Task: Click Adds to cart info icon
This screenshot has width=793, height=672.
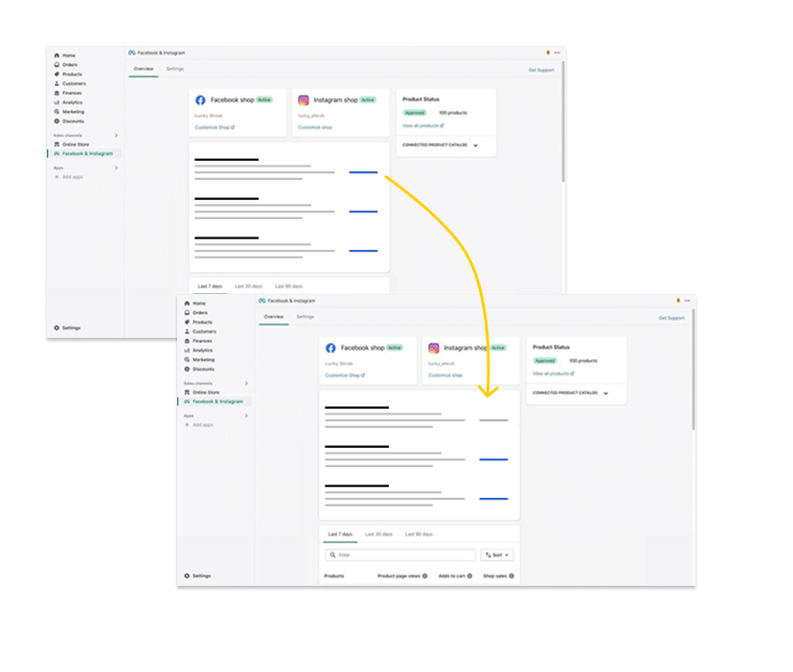Action: [469, 576]
